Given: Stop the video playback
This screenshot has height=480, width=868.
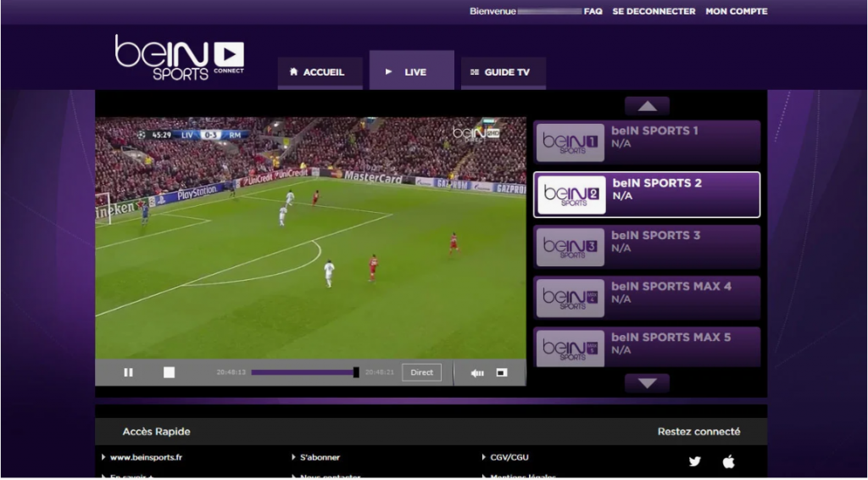Looking at the screenshot, I should [x=169, y=372].
